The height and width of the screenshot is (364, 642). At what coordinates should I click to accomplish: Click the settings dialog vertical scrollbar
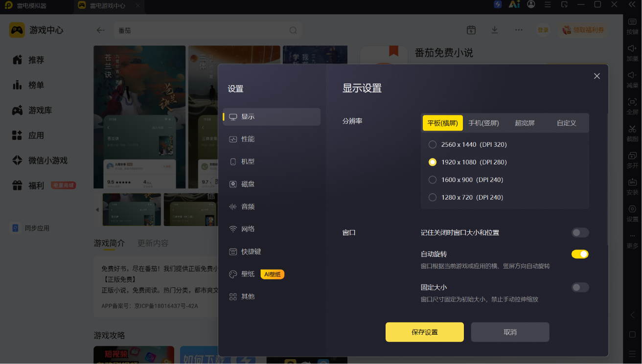(x=607, y=179)
